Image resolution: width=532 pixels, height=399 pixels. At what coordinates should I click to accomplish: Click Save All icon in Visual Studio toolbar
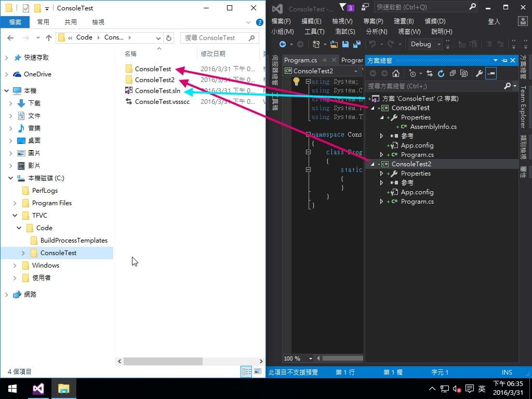point(356,44)
